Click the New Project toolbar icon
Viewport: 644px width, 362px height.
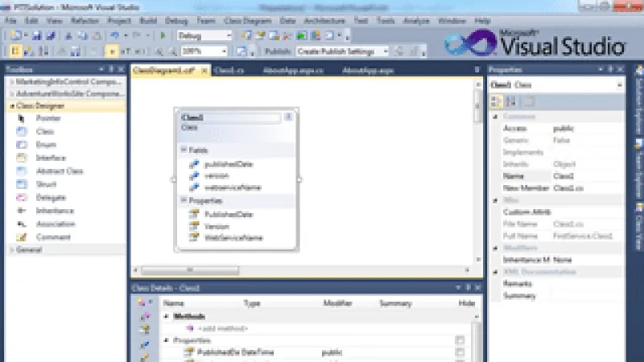click(x=15, y=35)
